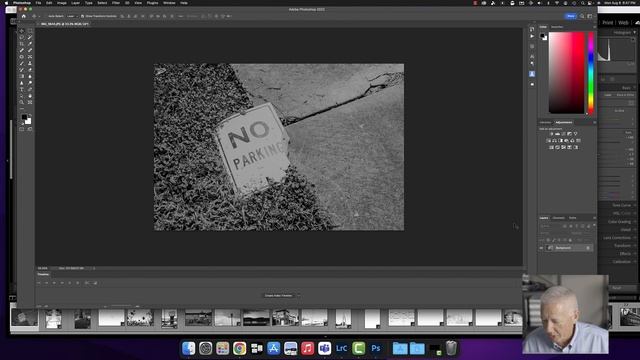Toggle Quick Mask mode in toolbar
The height and width of the screenshot is (360, 640).
point(22,129)
